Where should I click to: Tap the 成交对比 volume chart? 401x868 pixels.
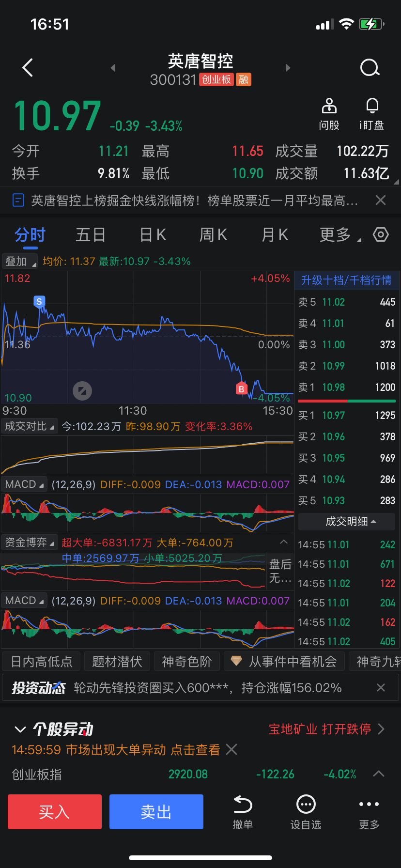147,454
